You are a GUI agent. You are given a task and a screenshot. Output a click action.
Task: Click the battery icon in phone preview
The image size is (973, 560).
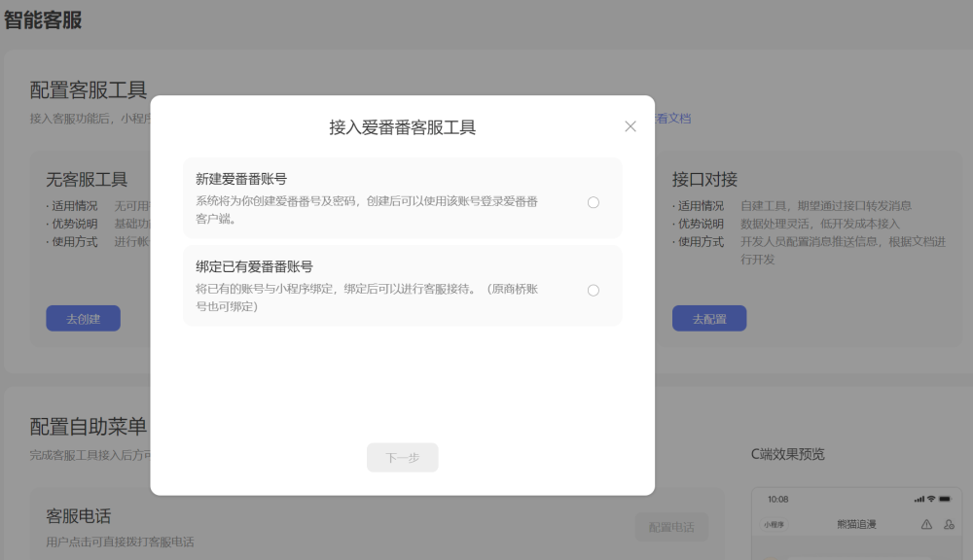coord(945,499)
